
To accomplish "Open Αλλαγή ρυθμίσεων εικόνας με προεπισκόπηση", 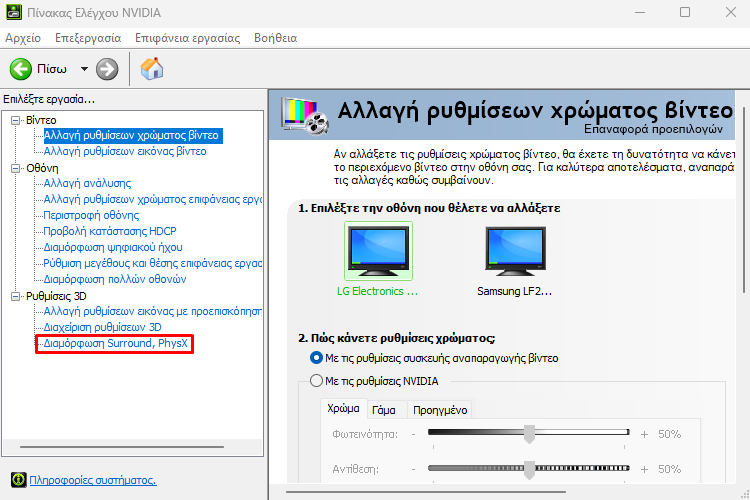I will coord(153,311).
